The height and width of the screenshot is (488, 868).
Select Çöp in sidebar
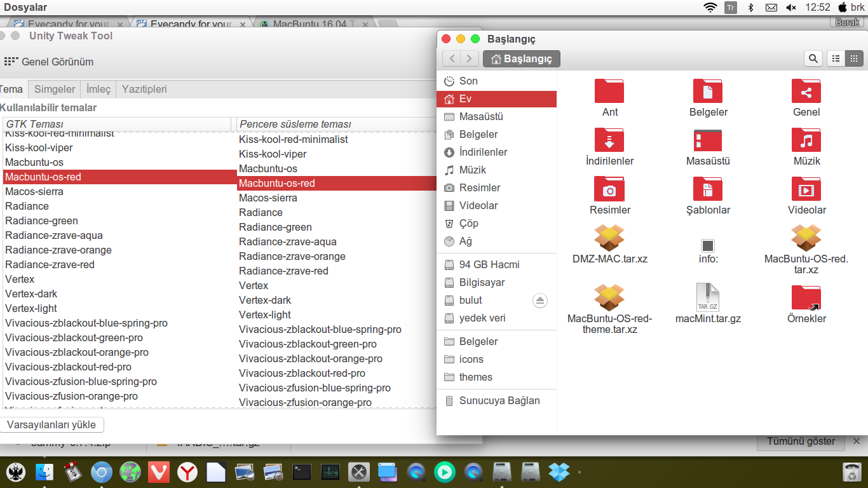496,223
